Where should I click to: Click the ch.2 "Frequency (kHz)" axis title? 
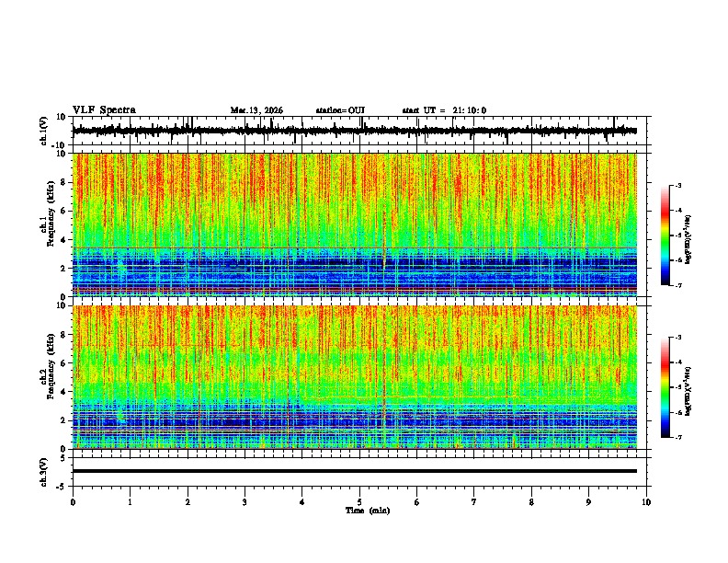[x=51, y=366]
